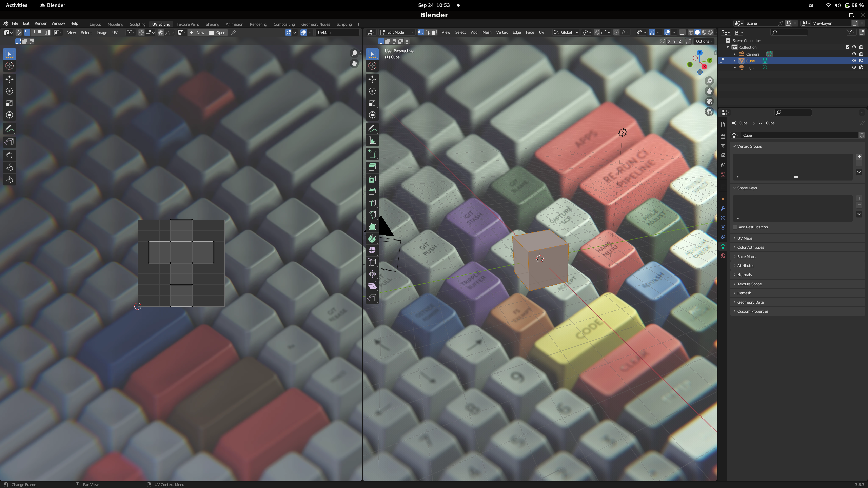The image size is (868, 488).
Task: Open Material properties tab
Action: pyautogui.click(x=723, y=256)
